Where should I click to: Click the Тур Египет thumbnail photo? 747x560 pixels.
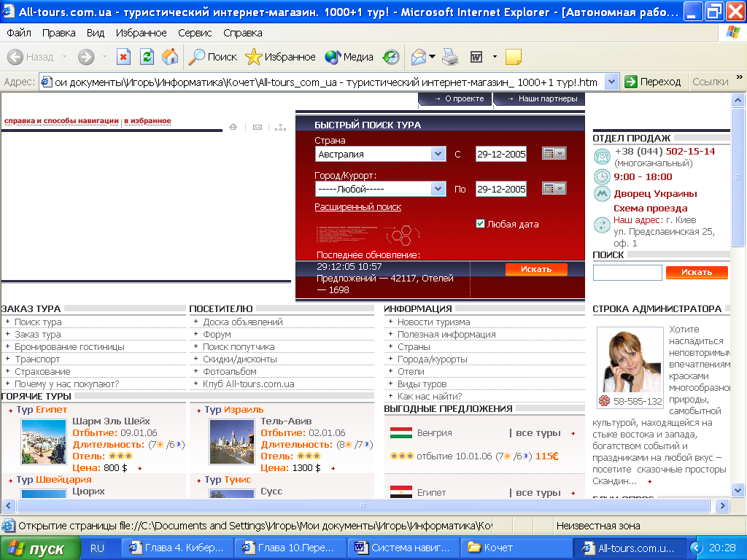[43, 442]
